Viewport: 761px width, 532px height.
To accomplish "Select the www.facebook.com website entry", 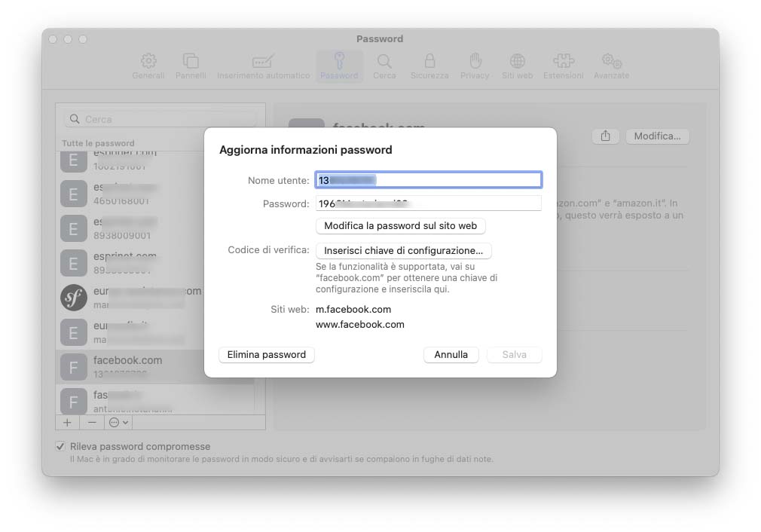I will click(359, 324).
